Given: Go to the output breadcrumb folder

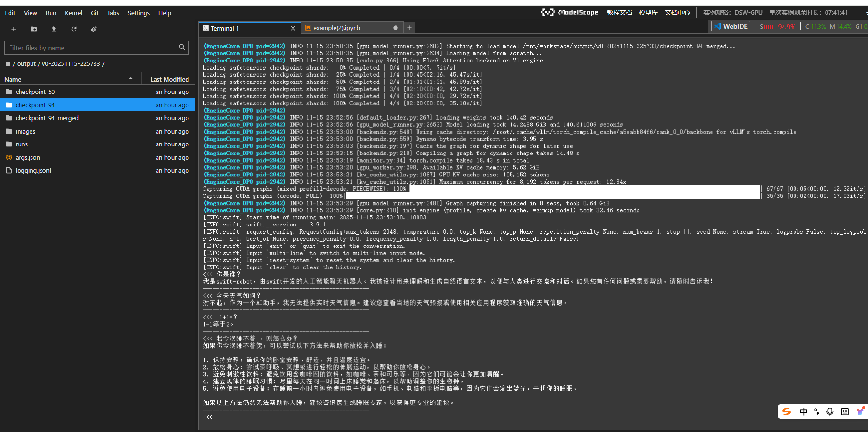Looking at the screenshot, I should [x=26, y=64].
